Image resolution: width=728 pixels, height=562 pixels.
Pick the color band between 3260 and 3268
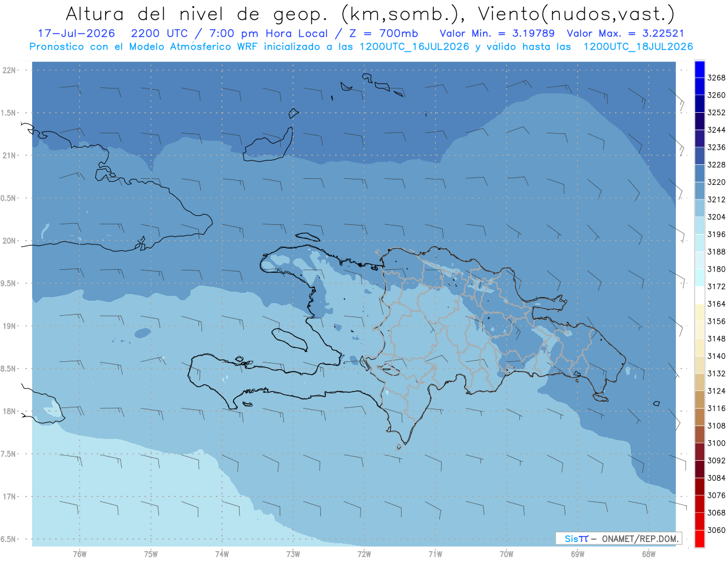click(x=699, y=86)
